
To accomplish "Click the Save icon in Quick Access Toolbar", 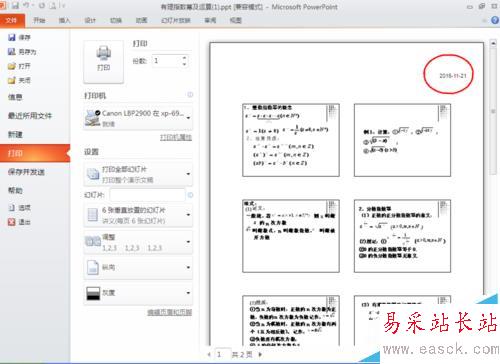I will pos(16,6).
